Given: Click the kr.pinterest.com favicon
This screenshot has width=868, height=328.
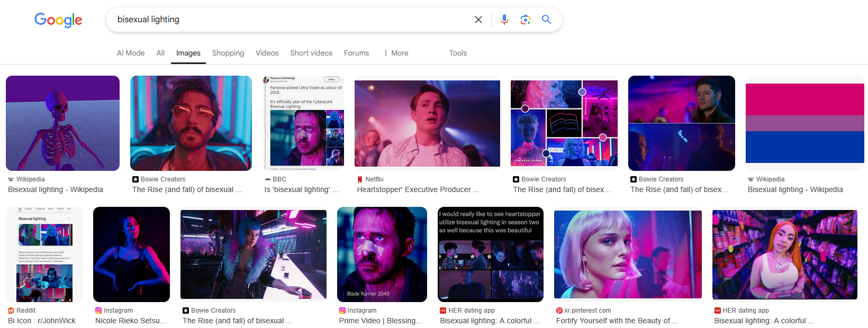Looking at the screenshot, I should (x=559, y=311).
